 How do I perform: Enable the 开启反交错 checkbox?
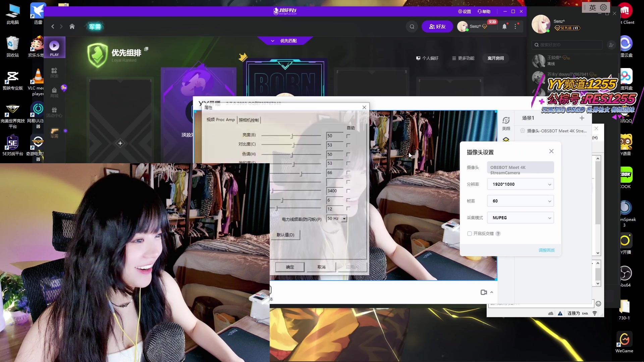[x=470, y=234]
